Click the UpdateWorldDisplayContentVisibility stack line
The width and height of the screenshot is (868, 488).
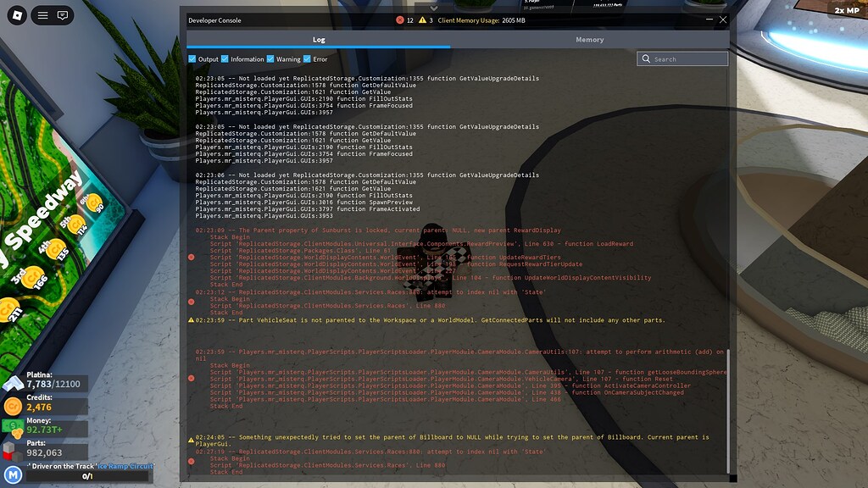(x=431, y=278)
